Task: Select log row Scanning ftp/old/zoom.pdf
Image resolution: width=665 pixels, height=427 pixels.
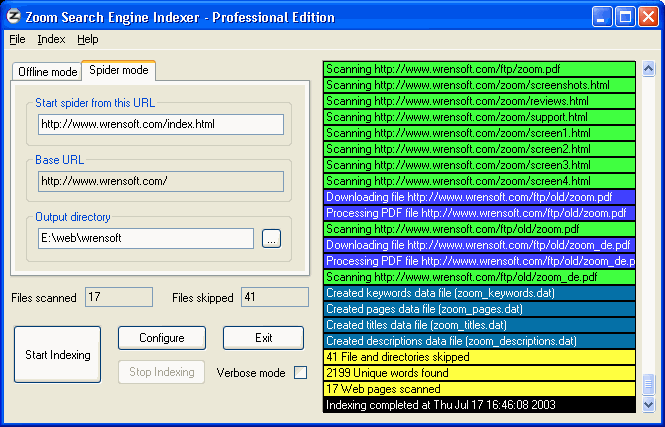Action: pos(479,229)
